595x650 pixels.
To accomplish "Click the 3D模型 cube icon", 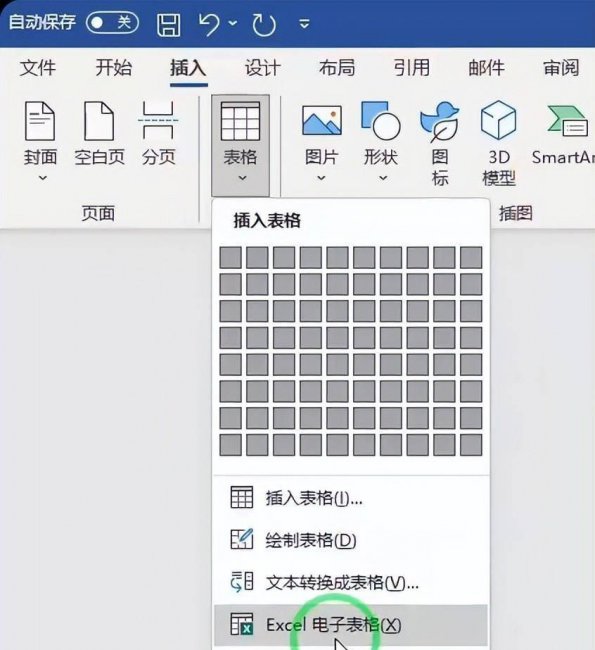I will click(499, 120).
